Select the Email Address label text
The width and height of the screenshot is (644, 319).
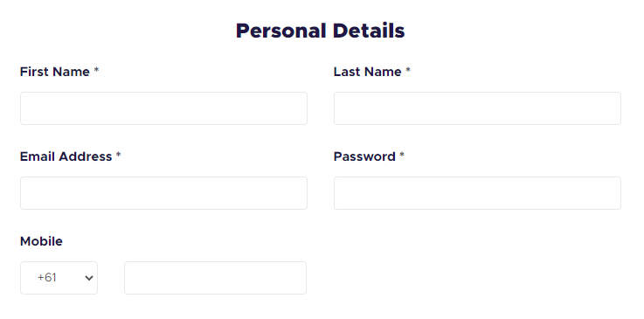[66, 156]
